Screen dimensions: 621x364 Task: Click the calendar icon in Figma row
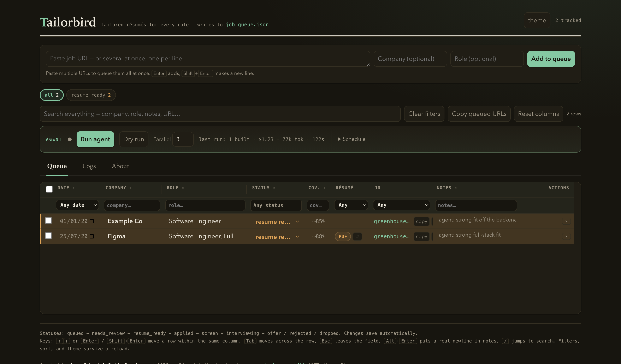[92, 236]
